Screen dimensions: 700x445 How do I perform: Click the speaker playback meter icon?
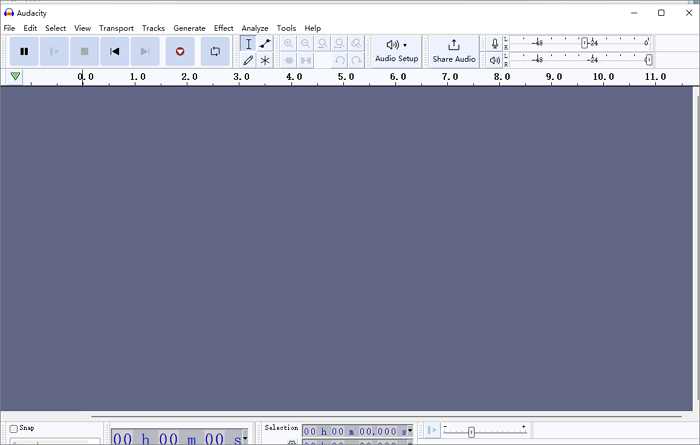coord(494,60)
